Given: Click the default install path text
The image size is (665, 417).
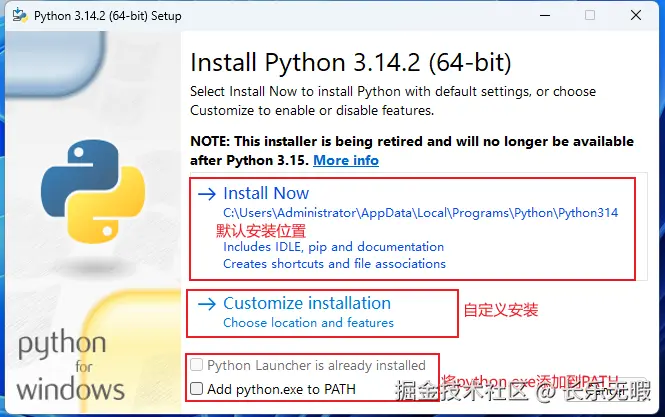Looking at the screenshot, I should pos(420,213).
